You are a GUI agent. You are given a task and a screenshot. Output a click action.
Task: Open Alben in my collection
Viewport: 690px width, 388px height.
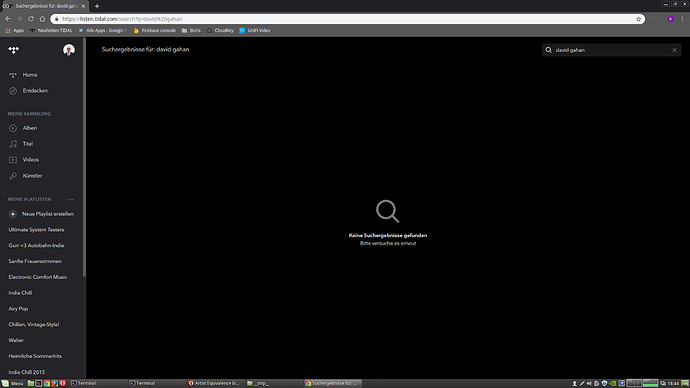(30, 128)
